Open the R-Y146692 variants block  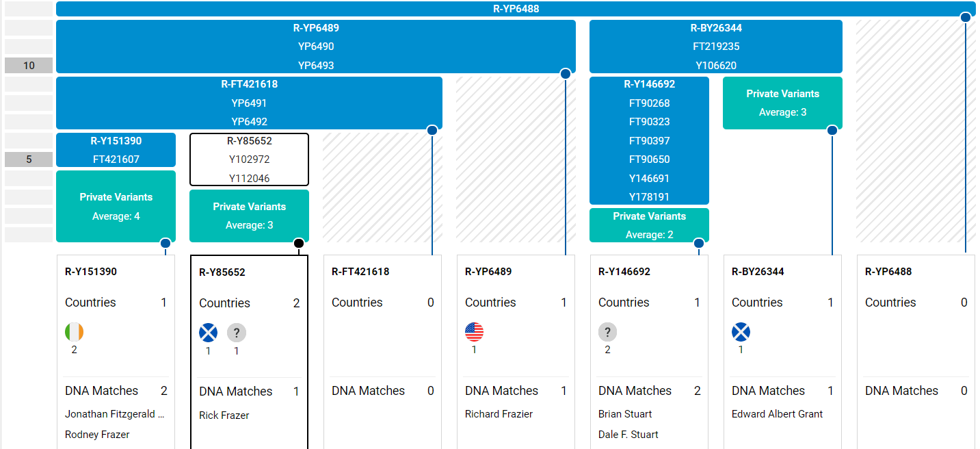point(649,140)
